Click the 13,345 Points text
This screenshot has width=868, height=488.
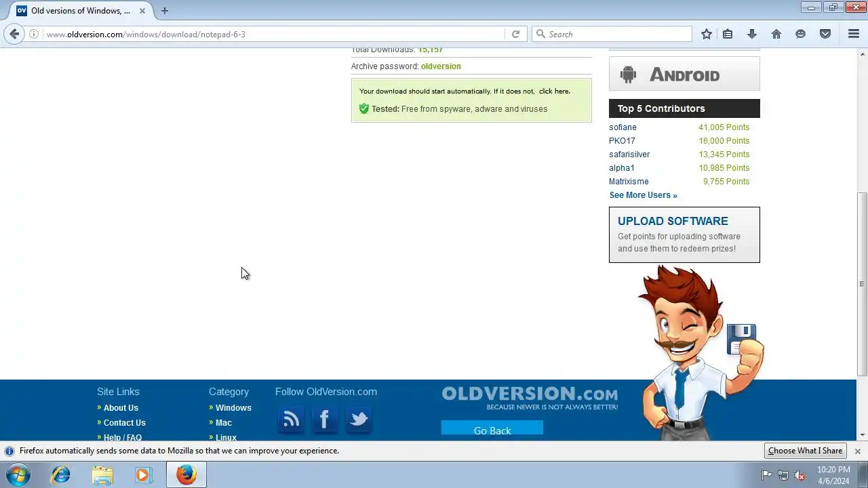724,155
